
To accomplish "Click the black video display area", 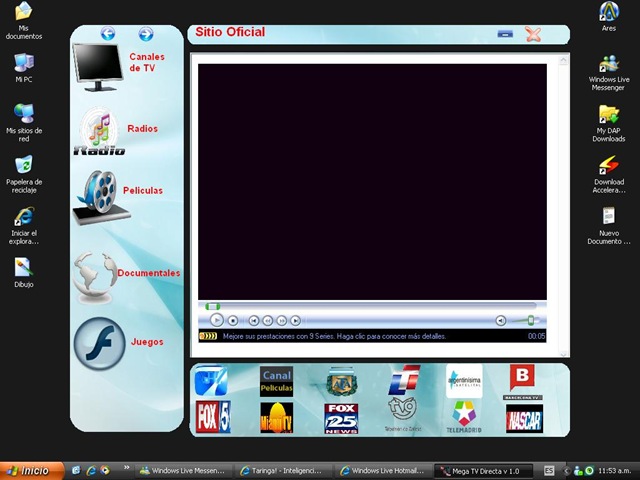I will point(372,182).
